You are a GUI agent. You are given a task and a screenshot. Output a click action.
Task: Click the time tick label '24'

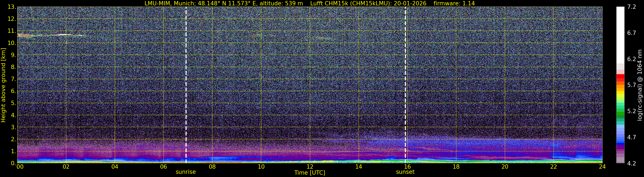point(602,167)
